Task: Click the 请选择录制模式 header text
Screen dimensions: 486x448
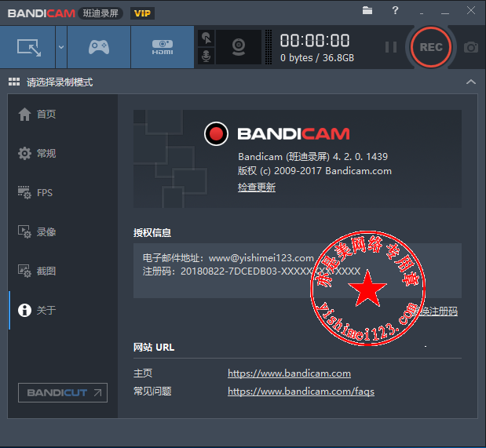Action: coord(60,82)
